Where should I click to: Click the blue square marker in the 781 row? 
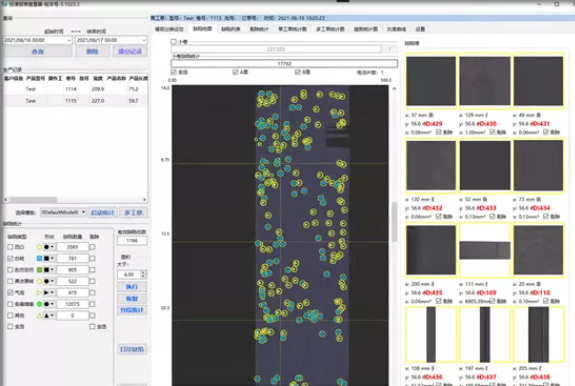(39, 258)
